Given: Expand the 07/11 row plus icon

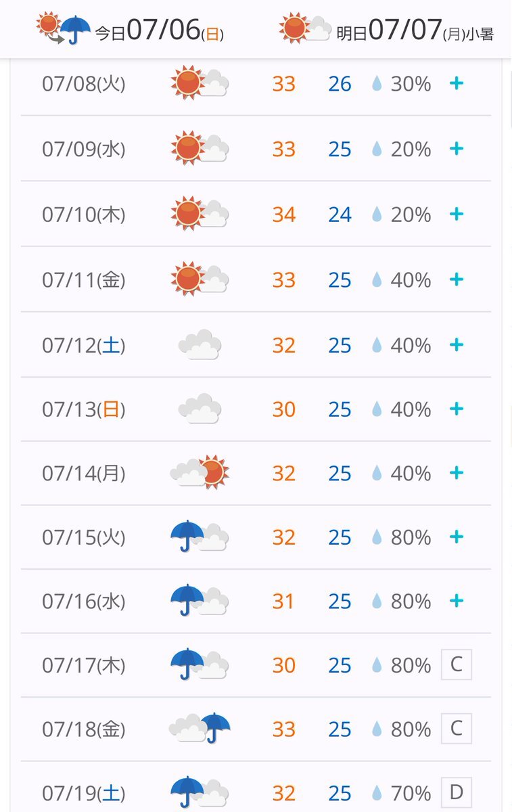Looking at the screenshot, I should (457, 279).
